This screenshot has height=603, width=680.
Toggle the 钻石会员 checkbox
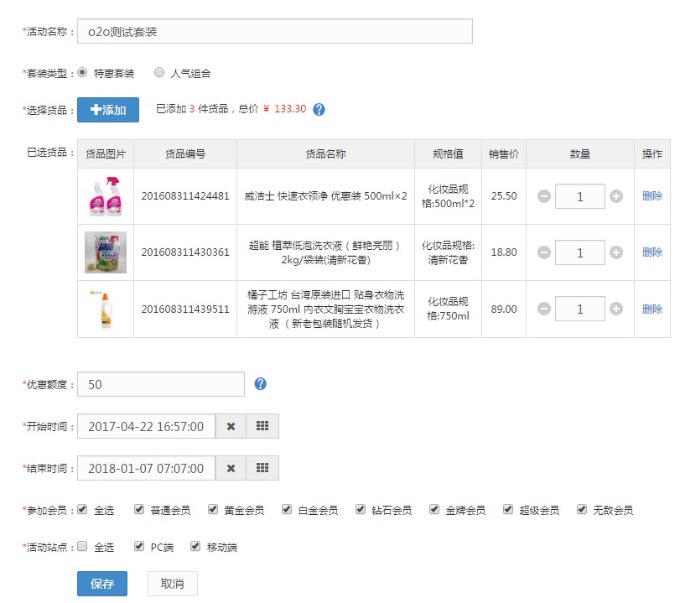[361, 510]
